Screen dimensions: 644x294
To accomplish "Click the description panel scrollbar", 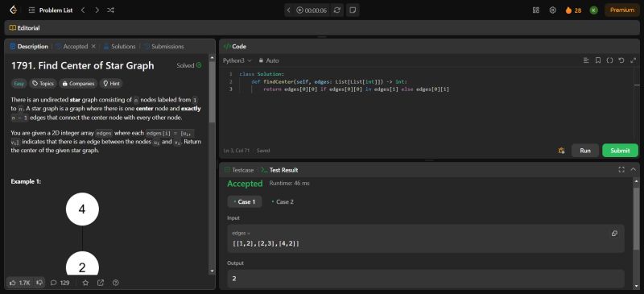I will tap(212, 93).
